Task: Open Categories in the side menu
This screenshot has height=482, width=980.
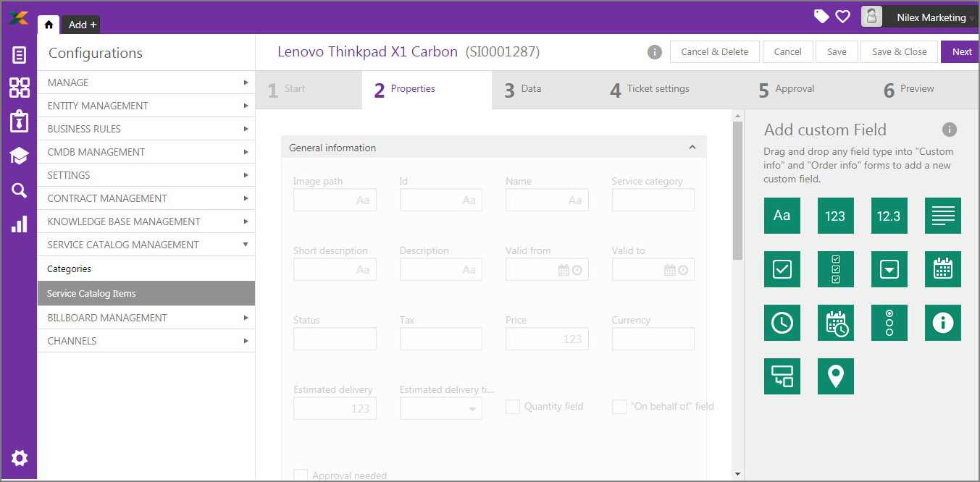Action: pos(146,269)
